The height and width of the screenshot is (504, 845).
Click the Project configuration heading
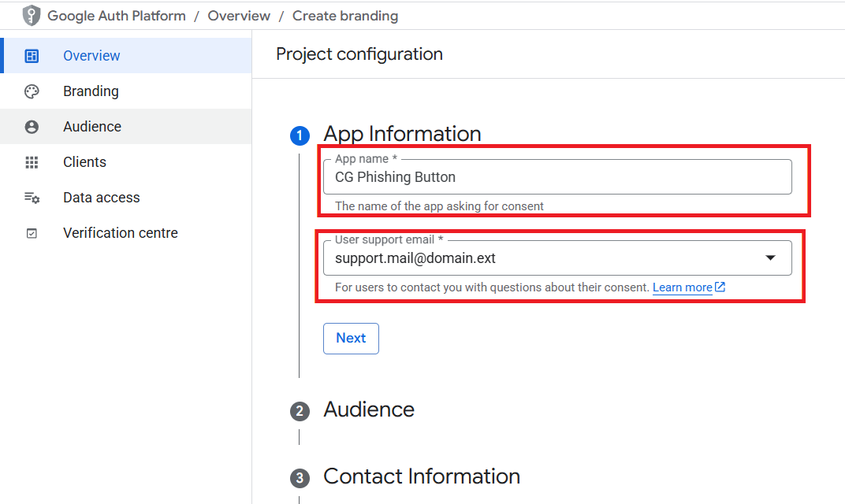point(359,54)
